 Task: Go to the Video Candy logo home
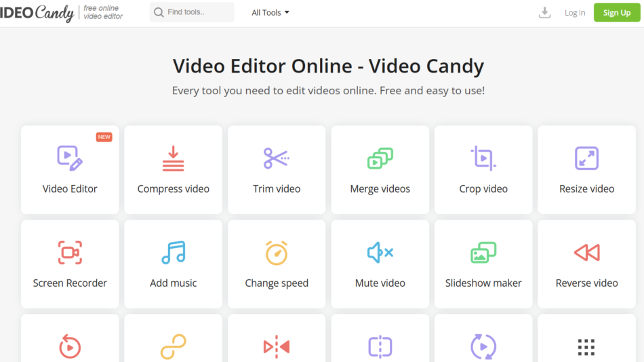pos(37,12)
